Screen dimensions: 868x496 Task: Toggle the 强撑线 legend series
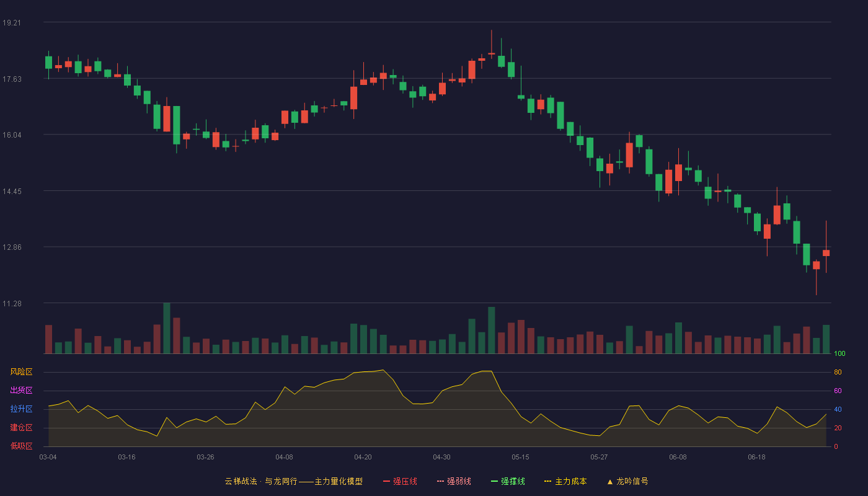click(508, 481)
